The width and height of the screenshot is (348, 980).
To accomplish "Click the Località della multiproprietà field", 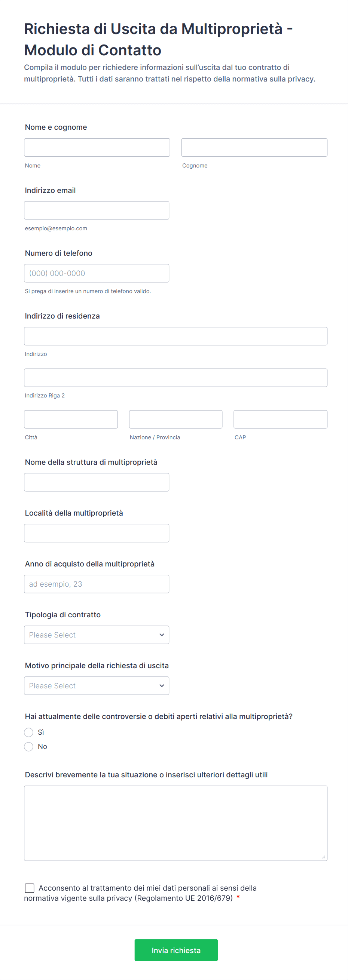I will coord(96,532).
